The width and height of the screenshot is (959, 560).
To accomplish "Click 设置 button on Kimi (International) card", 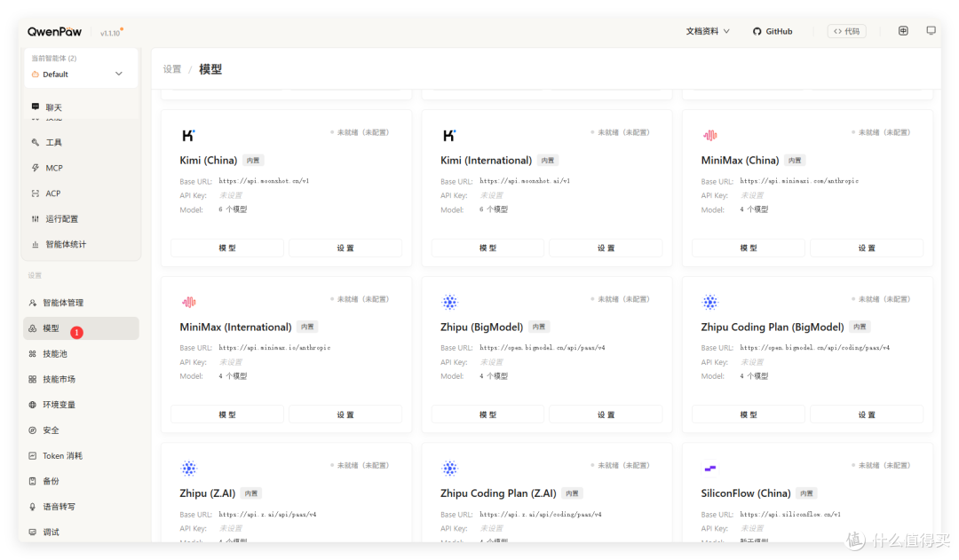I will [606, 248].
